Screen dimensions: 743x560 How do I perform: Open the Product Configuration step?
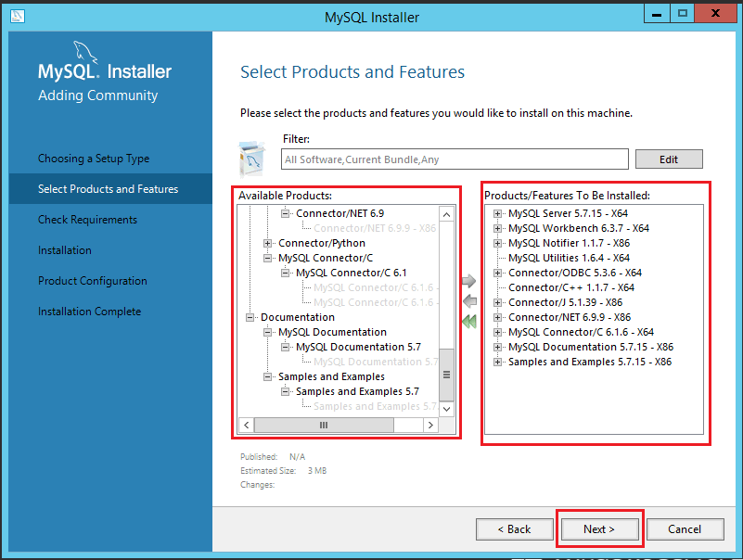point(93,281)
